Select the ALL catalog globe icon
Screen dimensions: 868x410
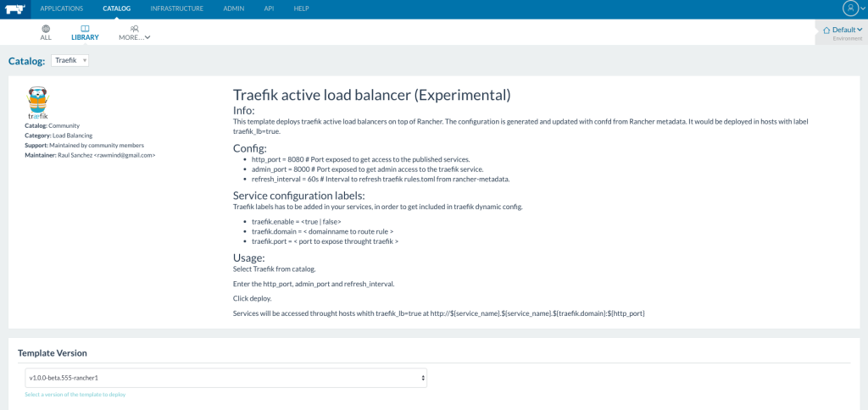pyautogui.click(x=46, y=29)
